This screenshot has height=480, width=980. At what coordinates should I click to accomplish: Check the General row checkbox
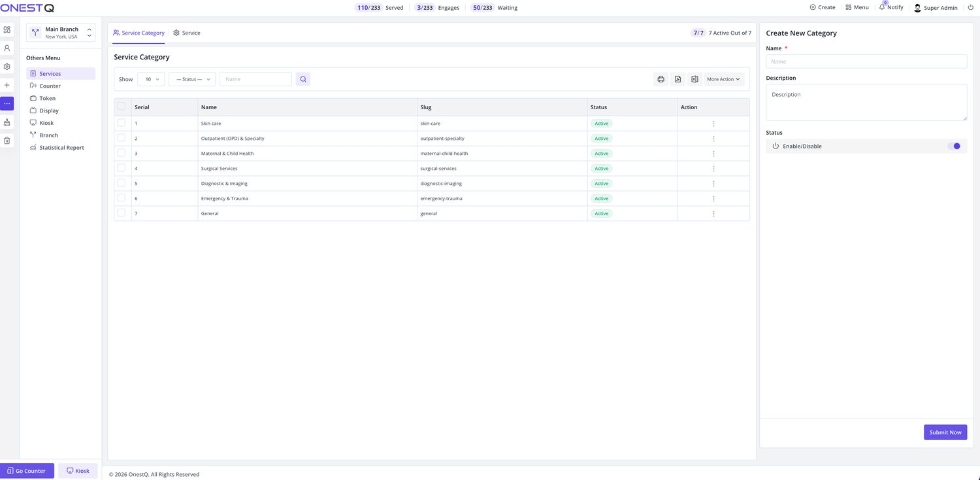coord(121,213)
